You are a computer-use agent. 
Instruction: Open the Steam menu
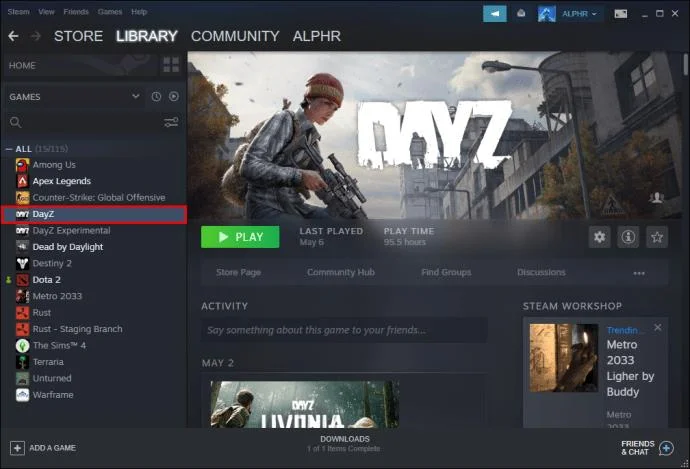[18, 12]
